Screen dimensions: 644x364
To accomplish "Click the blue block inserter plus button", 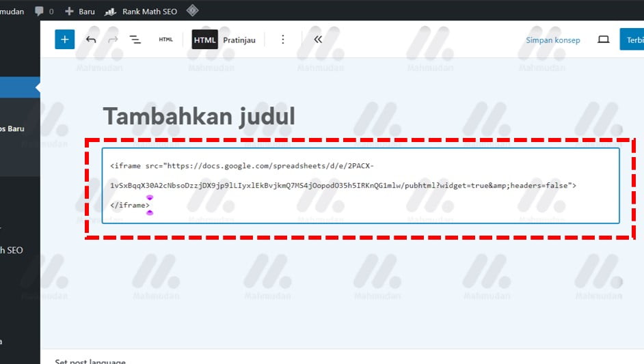I will (64, 40).
